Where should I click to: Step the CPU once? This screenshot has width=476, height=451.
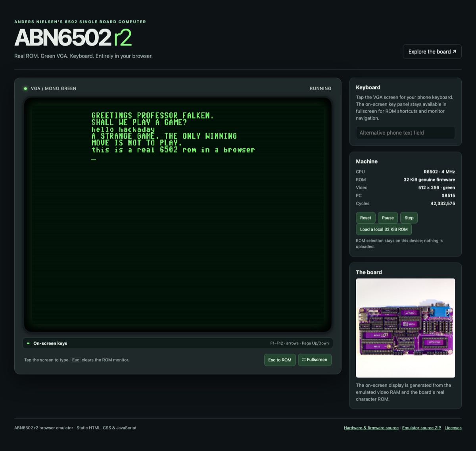click(409, 218)
